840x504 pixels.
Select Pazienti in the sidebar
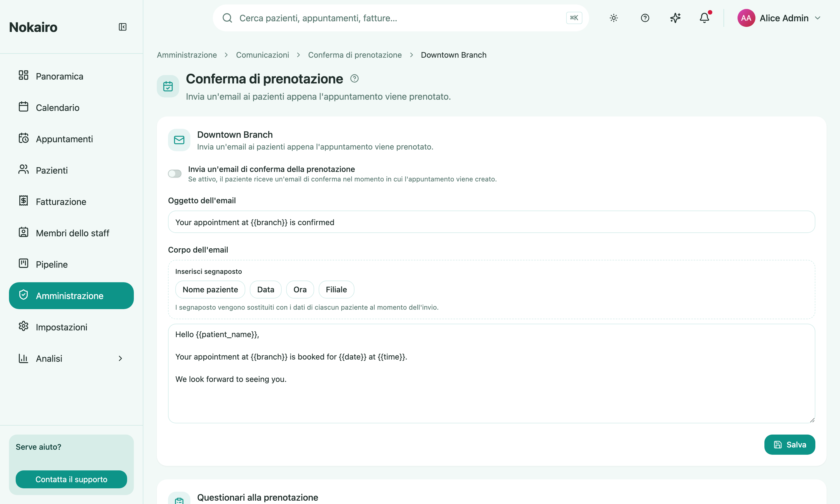pos(71,170)
